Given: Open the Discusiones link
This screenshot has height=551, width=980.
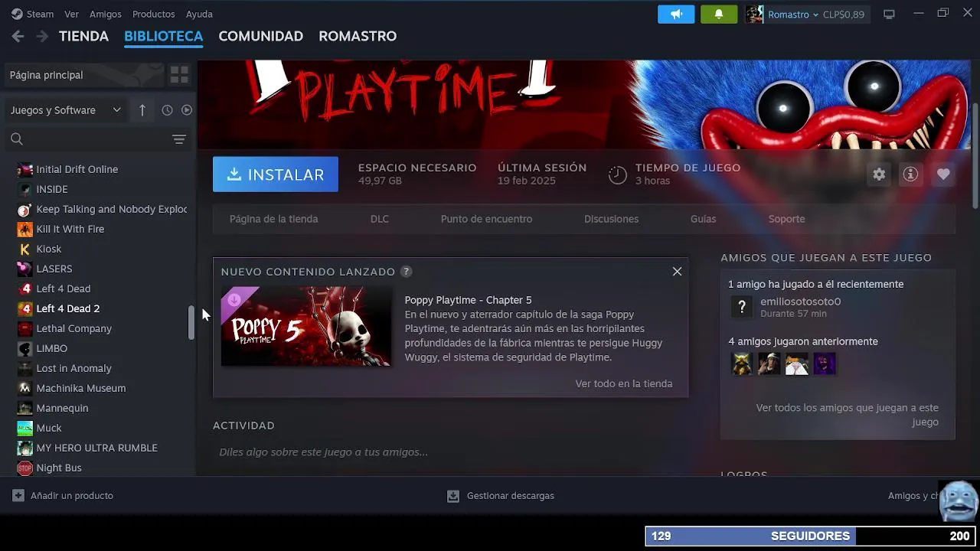Looking at the screenshot, I should coord(611,219).
